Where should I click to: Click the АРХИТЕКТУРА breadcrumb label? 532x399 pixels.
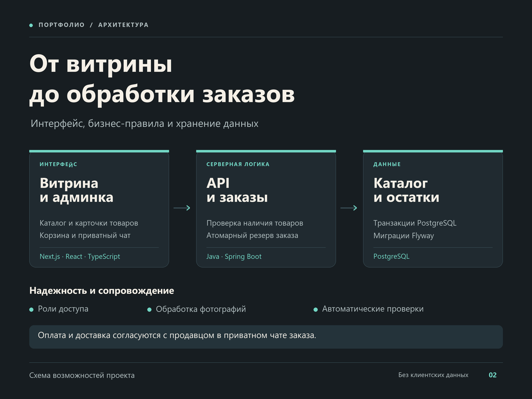point(123,25)
